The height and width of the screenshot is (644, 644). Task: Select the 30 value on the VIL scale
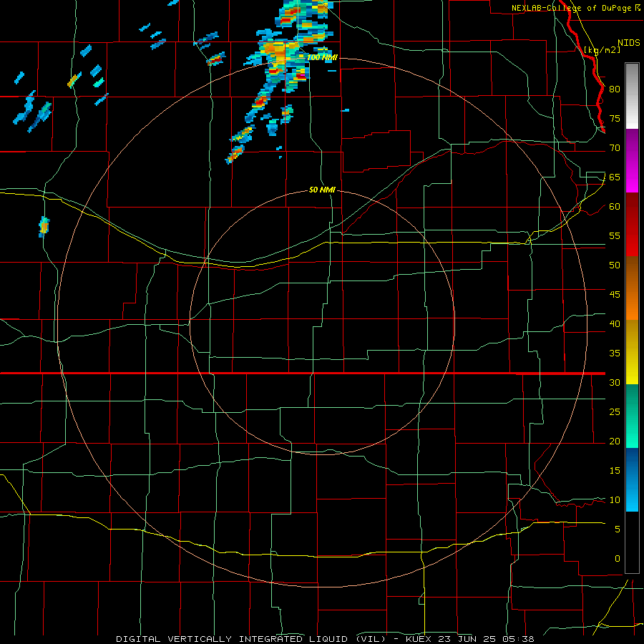[615, 382]
